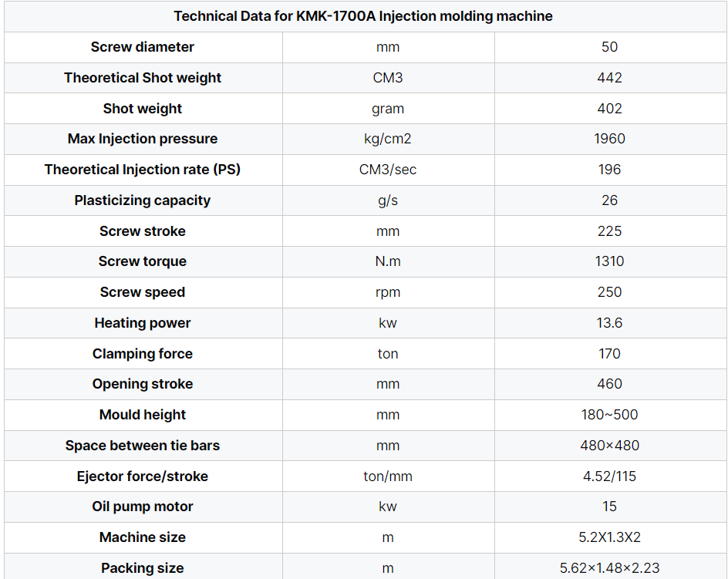Click the Clamping force label

pyautogui.click(x=143, y=354)
